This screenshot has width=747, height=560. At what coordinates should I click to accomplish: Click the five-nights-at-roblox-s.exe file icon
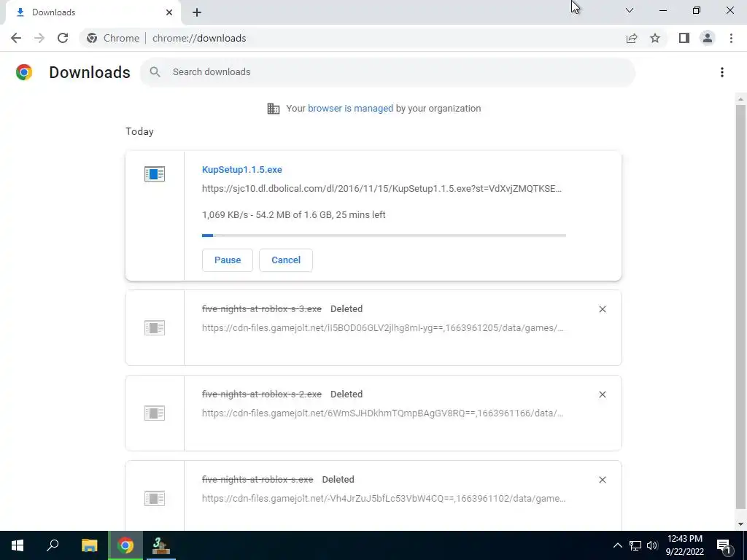(155, 498)
